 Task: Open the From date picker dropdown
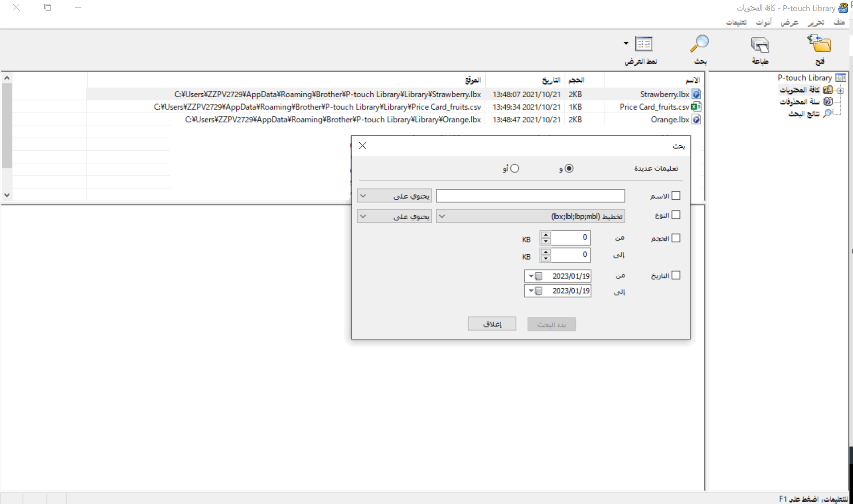pyautogui.click(x=531, y=276)
